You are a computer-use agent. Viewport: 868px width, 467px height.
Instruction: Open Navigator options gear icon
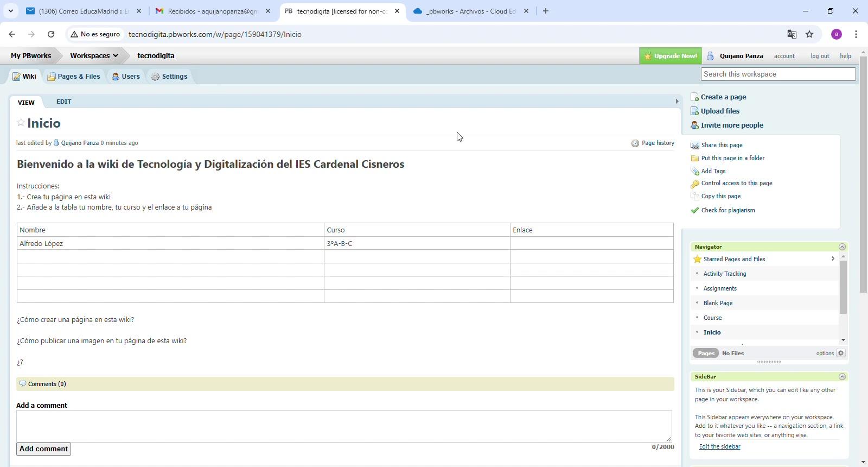pyautogui.click(x=841, y=353)
